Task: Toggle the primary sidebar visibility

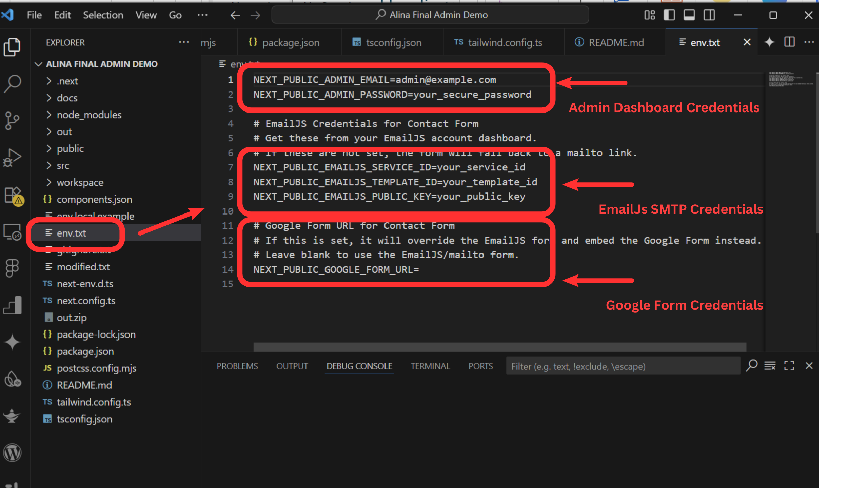Action: [669, 15]
